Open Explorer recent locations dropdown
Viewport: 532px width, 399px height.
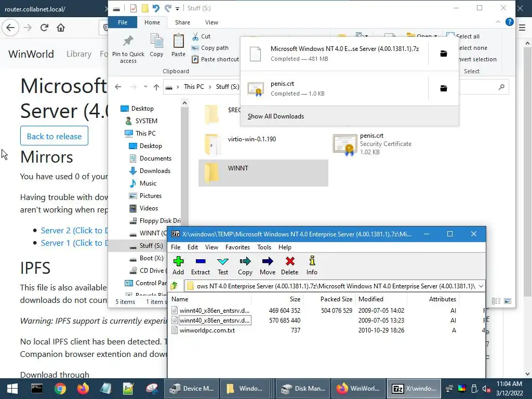[145, 87]
